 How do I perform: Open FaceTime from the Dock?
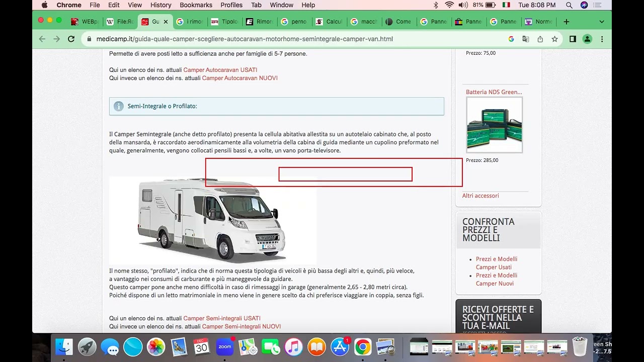tap(271, 347)
